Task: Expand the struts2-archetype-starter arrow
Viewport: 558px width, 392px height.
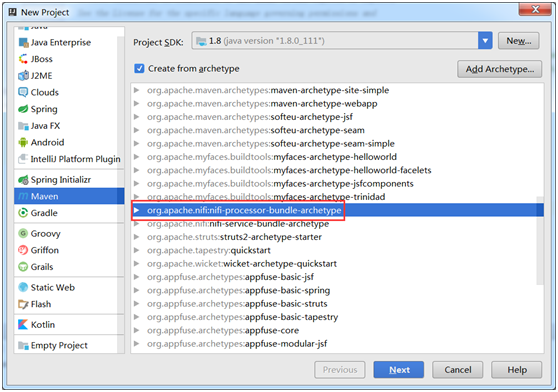Action: 136,237
